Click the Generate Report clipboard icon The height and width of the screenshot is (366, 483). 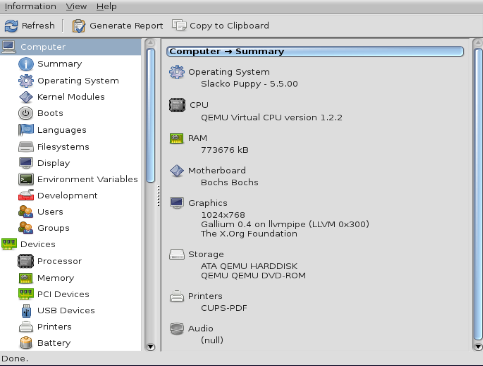click(x=79, y=26)
